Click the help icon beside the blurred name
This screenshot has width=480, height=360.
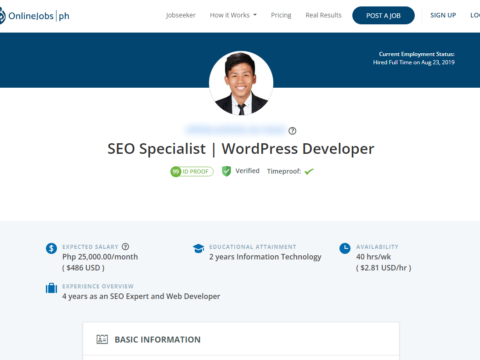[x=292, y=131]
